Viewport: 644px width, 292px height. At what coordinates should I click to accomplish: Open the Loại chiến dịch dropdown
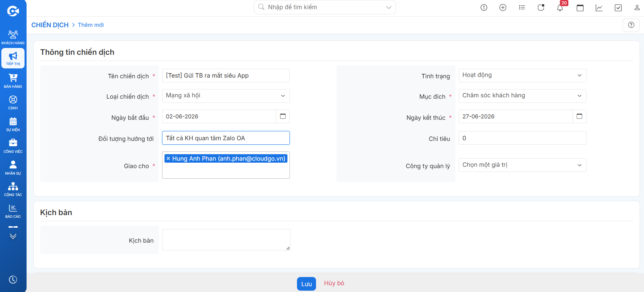226,96
